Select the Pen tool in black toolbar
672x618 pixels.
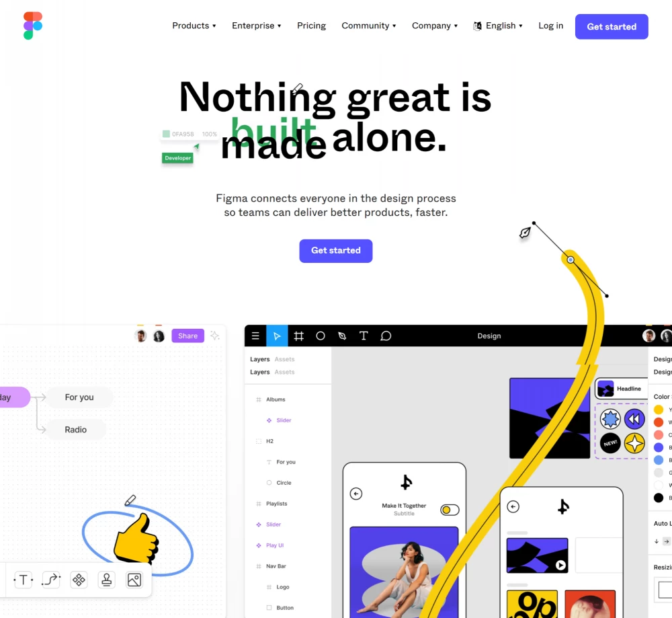[x=342, y=336]
